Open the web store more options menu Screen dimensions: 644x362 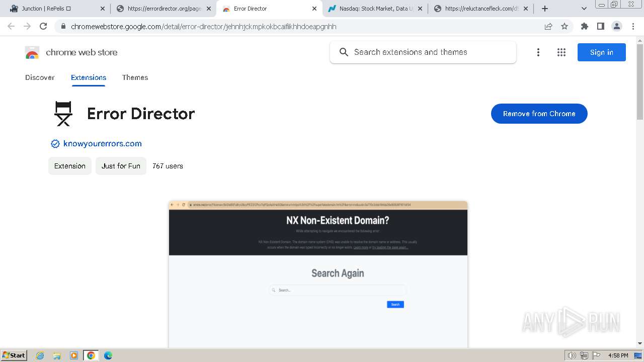click(538, 52)
